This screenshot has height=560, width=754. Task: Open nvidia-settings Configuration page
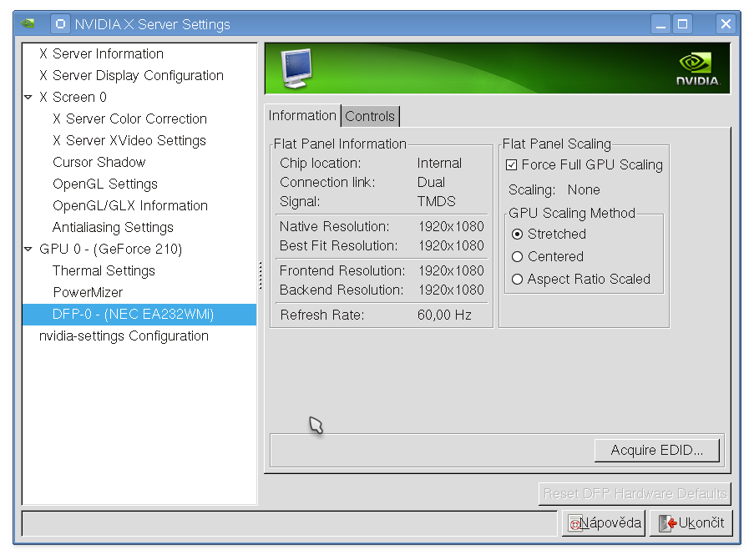(x=139, y=336)
